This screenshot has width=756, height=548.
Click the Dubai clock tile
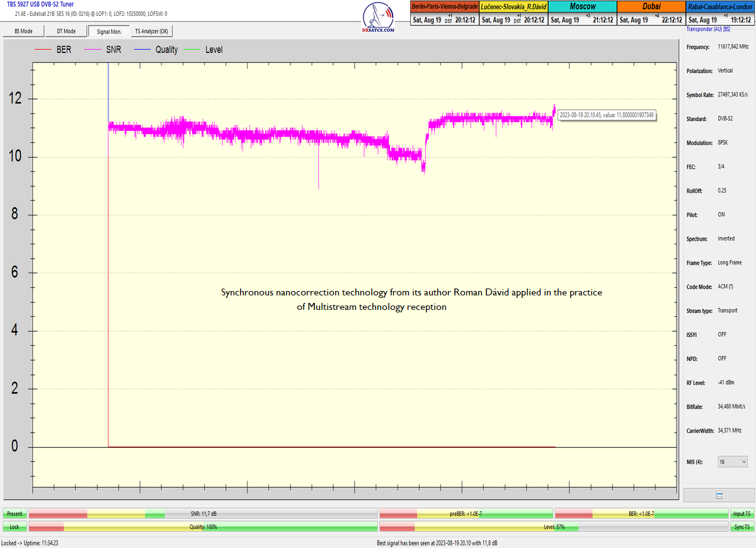pos(651,13)
